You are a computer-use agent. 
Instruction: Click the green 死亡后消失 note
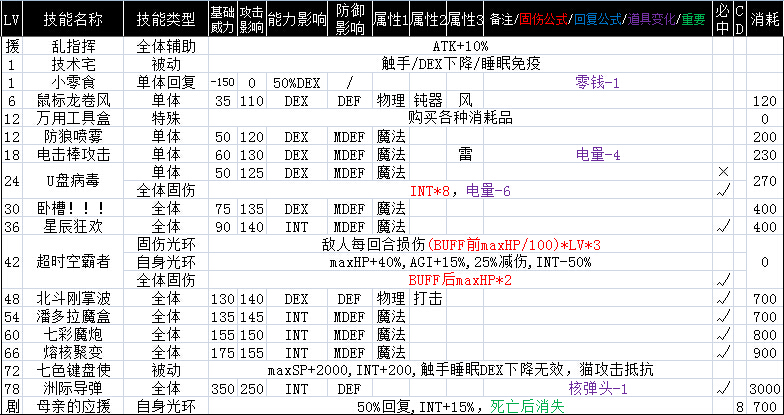527,406
